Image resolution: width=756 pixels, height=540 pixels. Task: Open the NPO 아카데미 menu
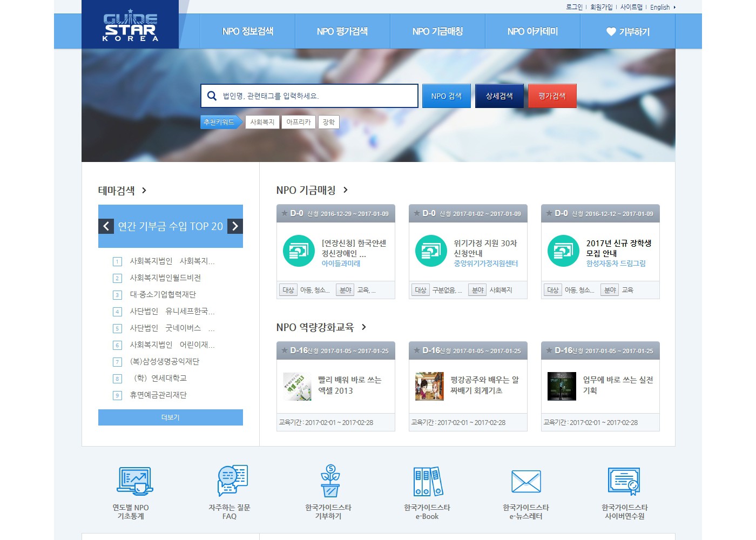[532, 31]
